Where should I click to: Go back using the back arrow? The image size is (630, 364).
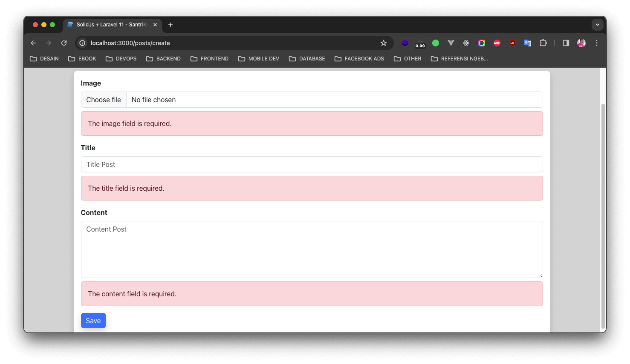(x=33, y=43)
